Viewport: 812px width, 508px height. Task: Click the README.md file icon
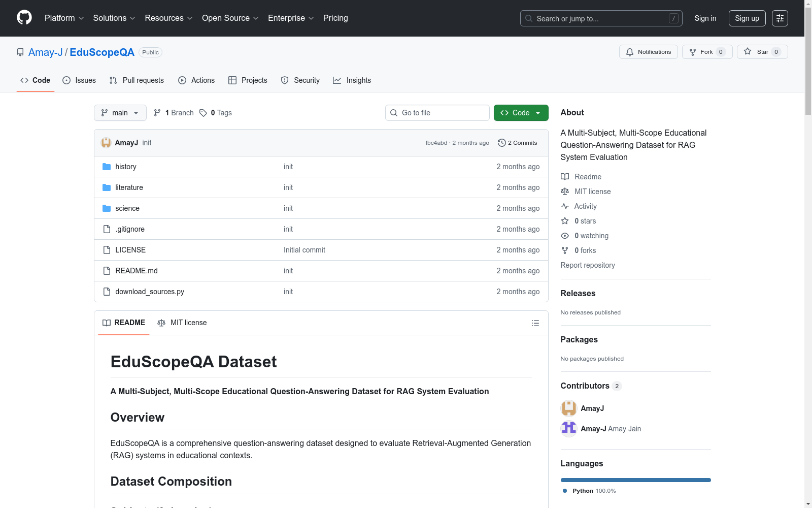tap(107, 271)
